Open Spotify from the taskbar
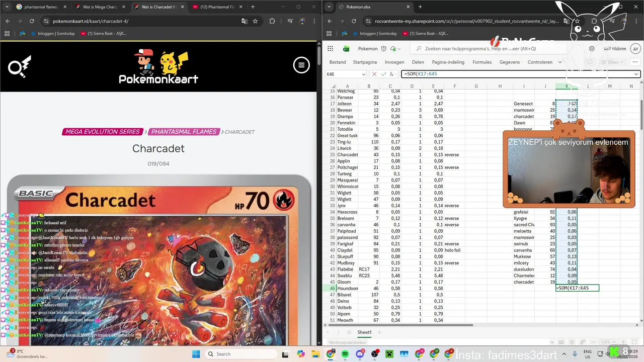The height and width of the screenshot is (362, 644). [345, 354]
